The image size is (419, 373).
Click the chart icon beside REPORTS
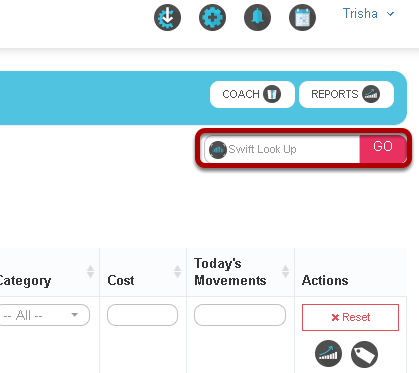(x=371, y=94)
